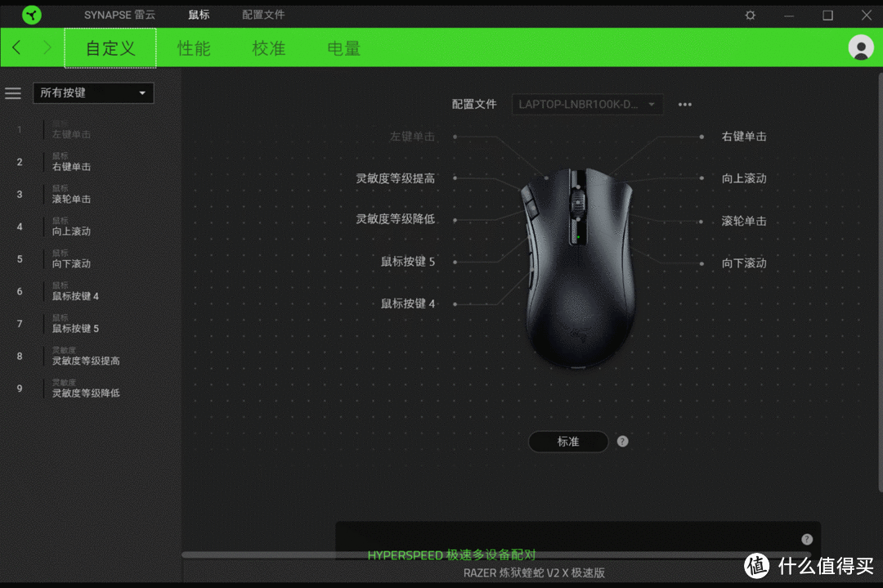Expand the 配置文件 LAPTOP profile dropdown
Viewport: 883px width, 588px height.
point(587,104)
